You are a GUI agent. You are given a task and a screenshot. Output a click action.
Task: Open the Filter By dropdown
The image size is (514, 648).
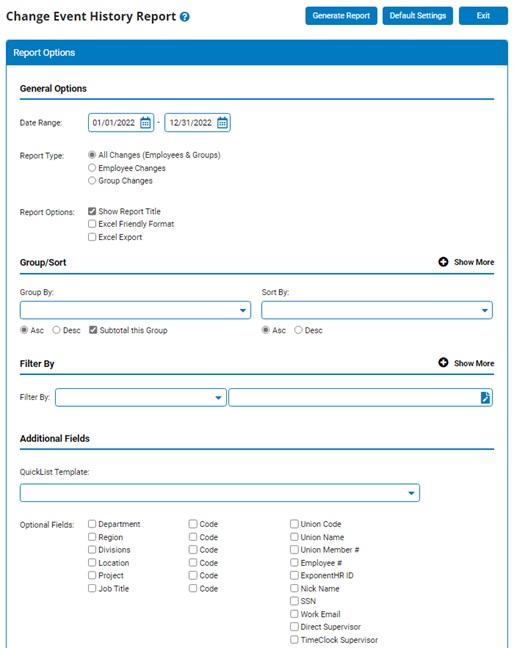point(141,398)
